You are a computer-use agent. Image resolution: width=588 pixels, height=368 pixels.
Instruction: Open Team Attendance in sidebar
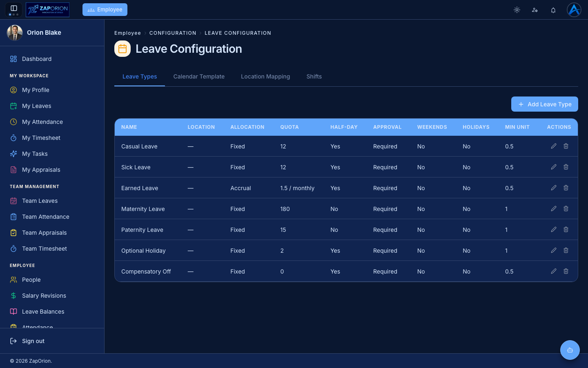(x=52, y=217)
